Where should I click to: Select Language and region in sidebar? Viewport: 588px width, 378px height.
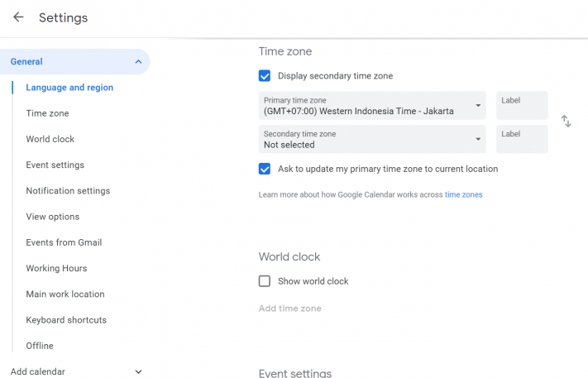pos(69,88)
